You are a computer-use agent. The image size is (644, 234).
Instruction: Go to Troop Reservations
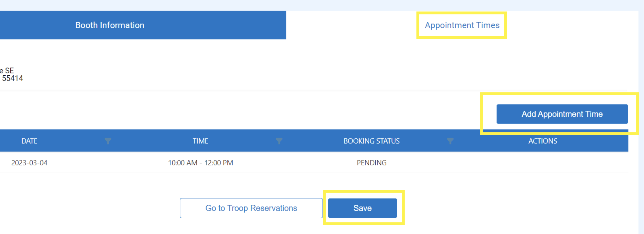(x=251, y=208)
